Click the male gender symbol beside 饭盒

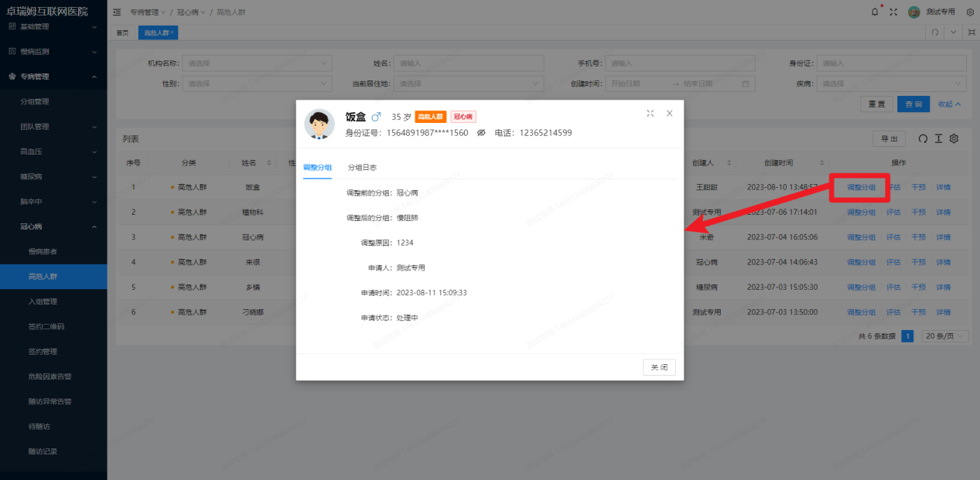click(x=377, y=117)
